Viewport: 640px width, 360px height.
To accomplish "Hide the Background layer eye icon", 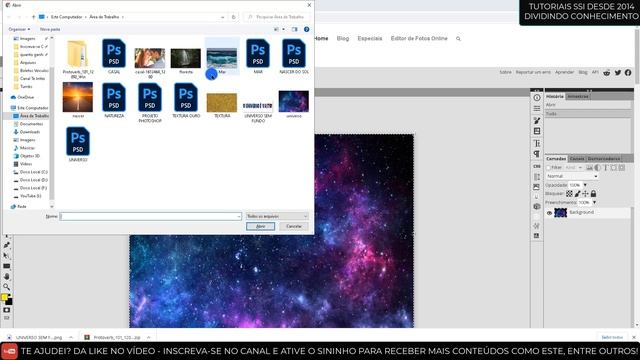I will pyautogui.click(x=549, y=213).
